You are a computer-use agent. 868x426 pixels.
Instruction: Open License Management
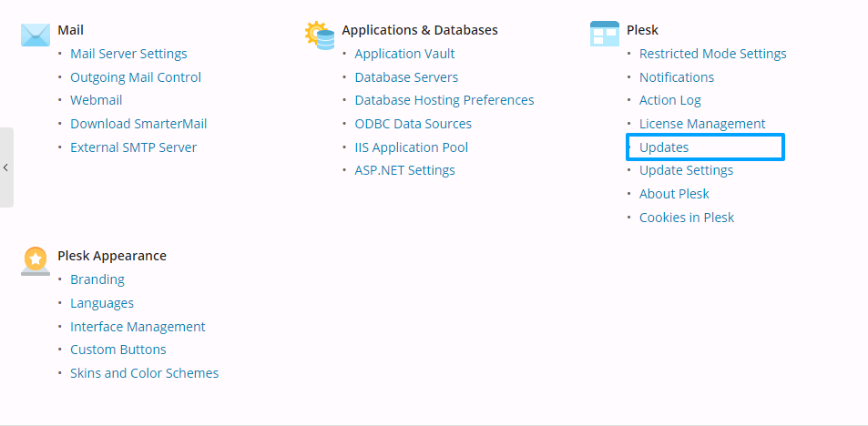pyautogui.click(x=702, y=124)
